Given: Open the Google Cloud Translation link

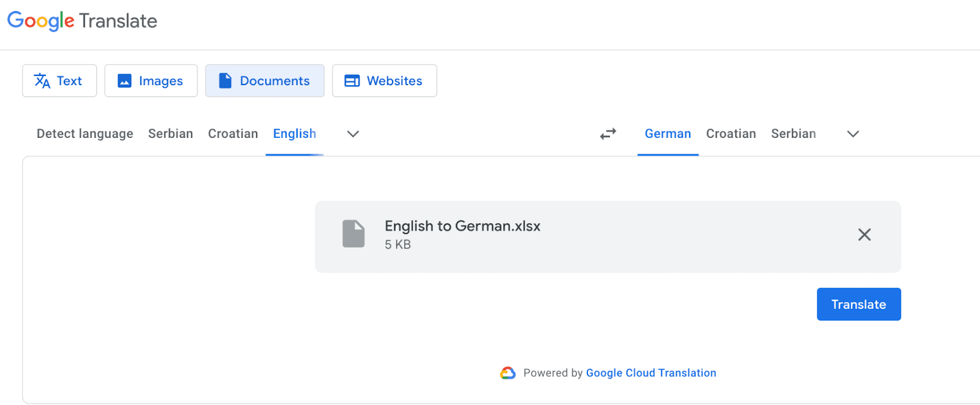Looking at the screenshot, I should (650, 373).
